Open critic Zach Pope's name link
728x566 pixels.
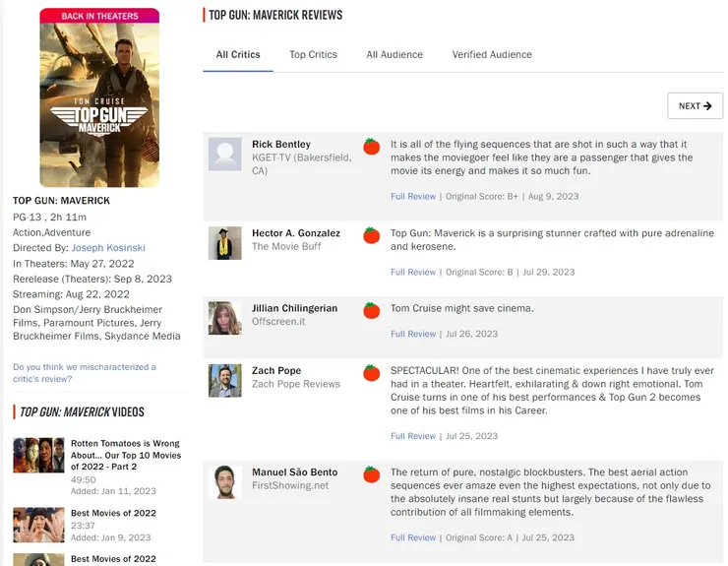pyautogui.click(x=276, y=371)
